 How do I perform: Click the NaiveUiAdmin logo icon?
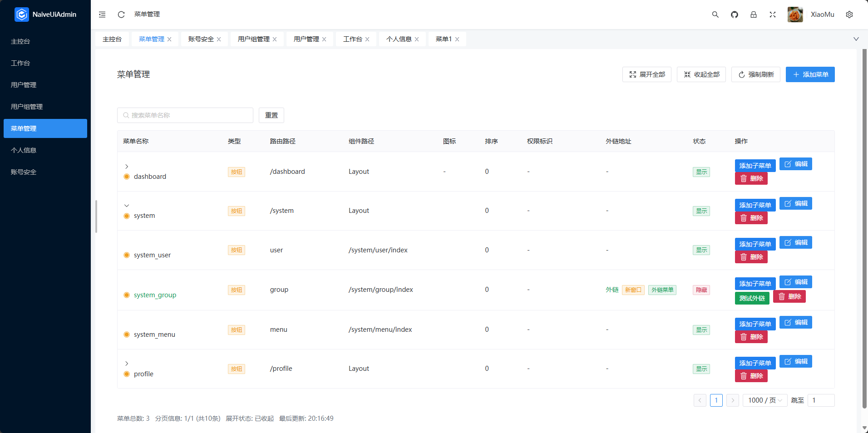click(21, 14)
